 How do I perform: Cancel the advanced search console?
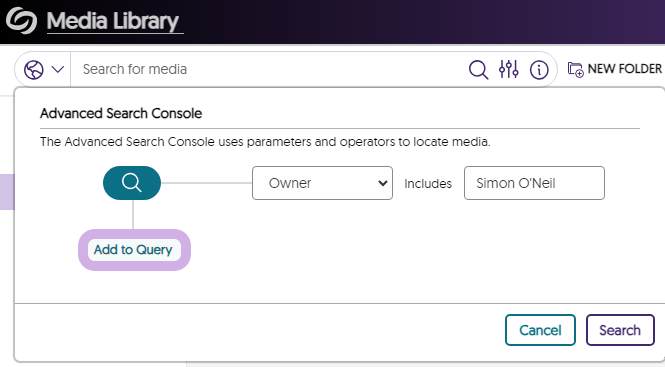click(540, 330)
